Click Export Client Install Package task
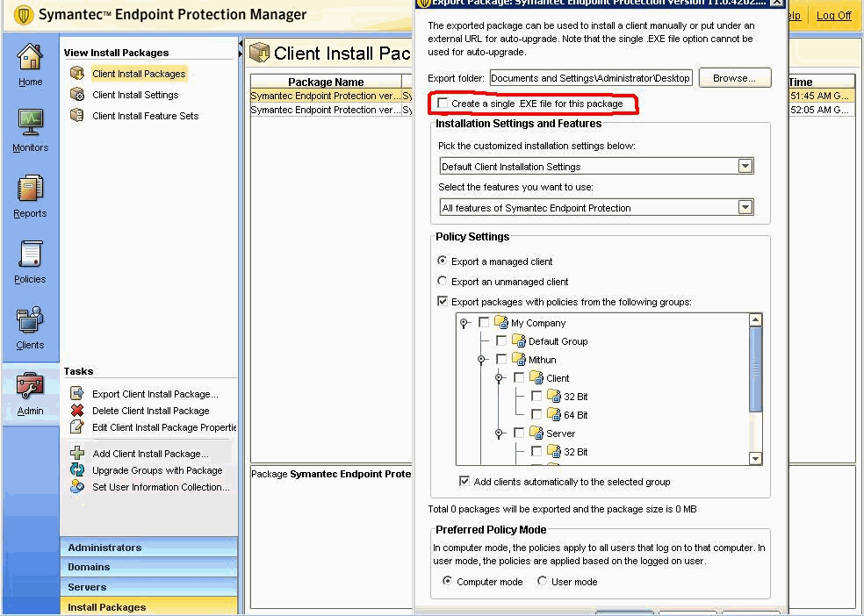The image size is (864, 616). (155, 394)
